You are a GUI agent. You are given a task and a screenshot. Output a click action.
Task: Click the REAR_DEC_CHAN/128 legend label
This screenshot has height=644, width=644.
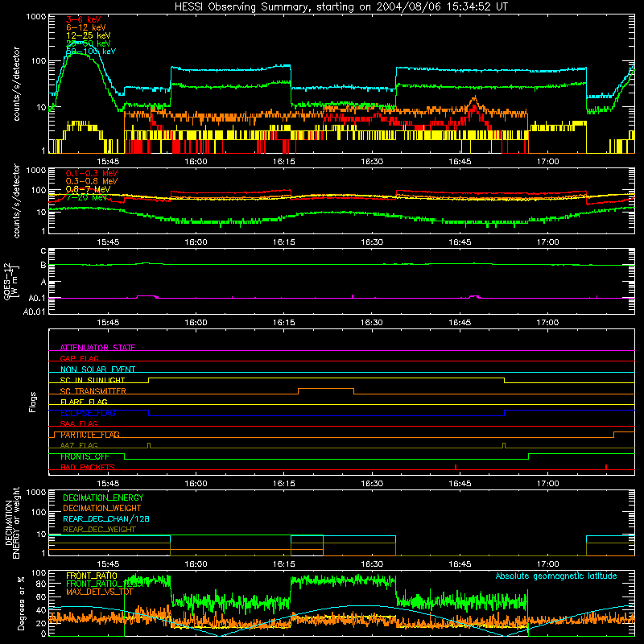[106, 518]
